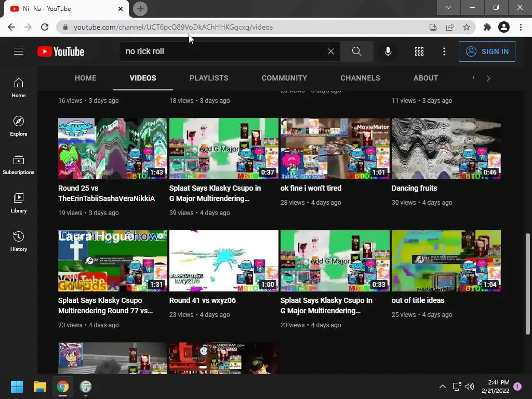532x399 pixels.
Task: Switch to the ABOUT tab
Action: pyautogui.click(x=426, y=78)
